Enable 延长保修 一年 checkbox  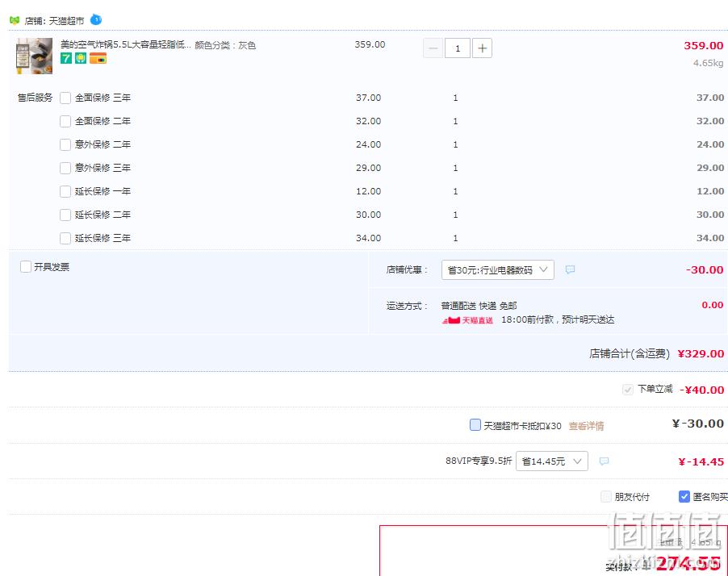[65, 191]
